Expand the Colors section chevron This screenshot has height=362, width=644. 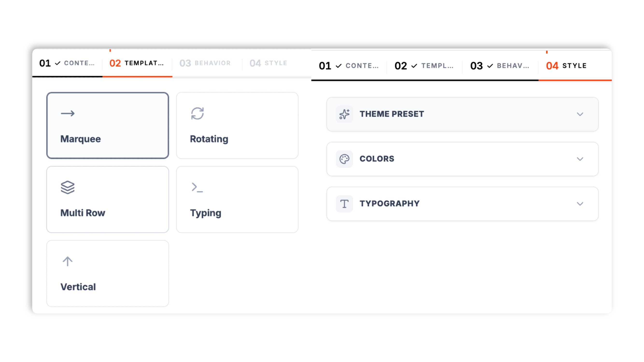(580, 159)
